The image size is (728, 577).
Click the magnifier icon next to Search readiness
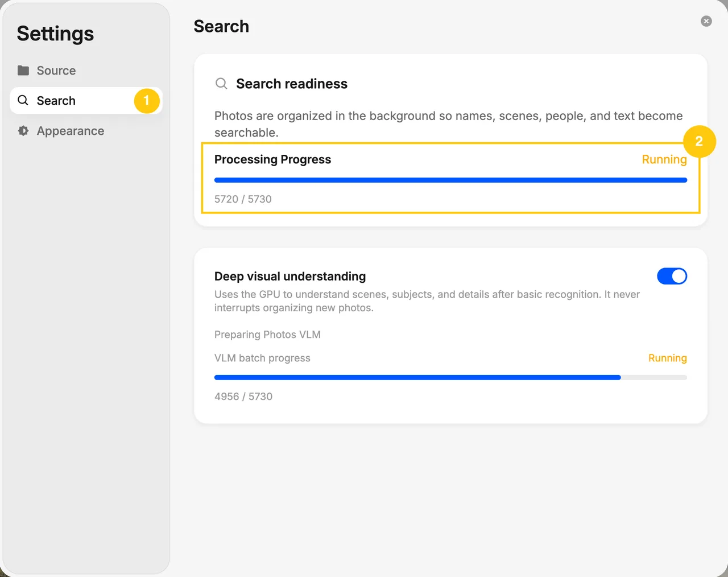pyautogui.click(x=221, y=84)
